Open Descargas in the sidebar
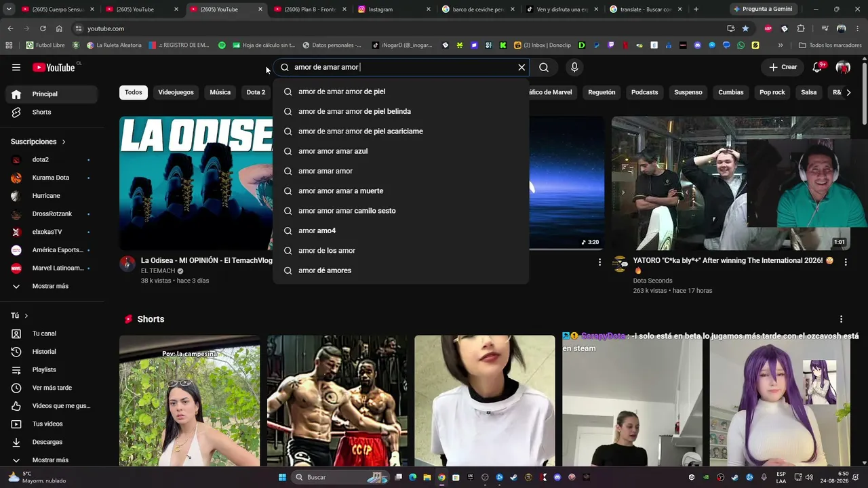This screenshot has width=868, height=488. point(52,442)
